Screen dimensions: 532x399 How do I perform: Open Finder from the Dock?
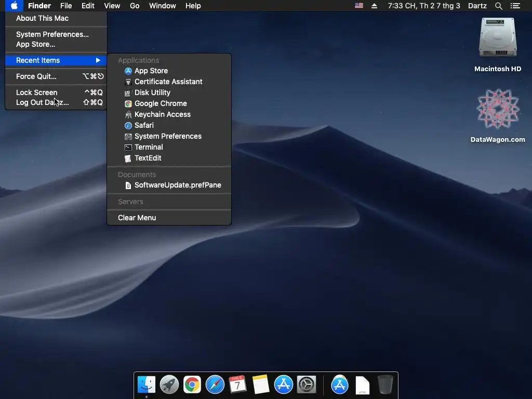click(x=146, y=384)
